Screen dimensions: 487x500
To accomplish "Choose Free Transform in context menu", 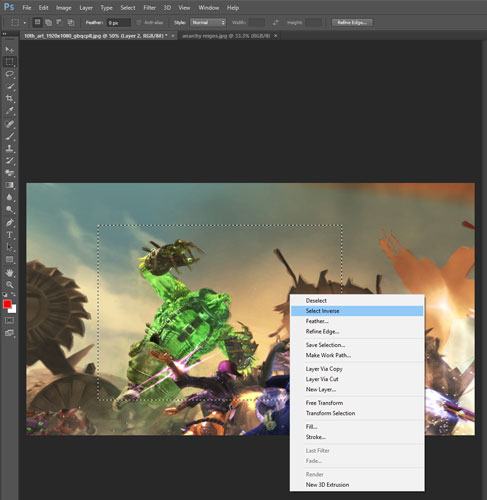I will [357, 403].
